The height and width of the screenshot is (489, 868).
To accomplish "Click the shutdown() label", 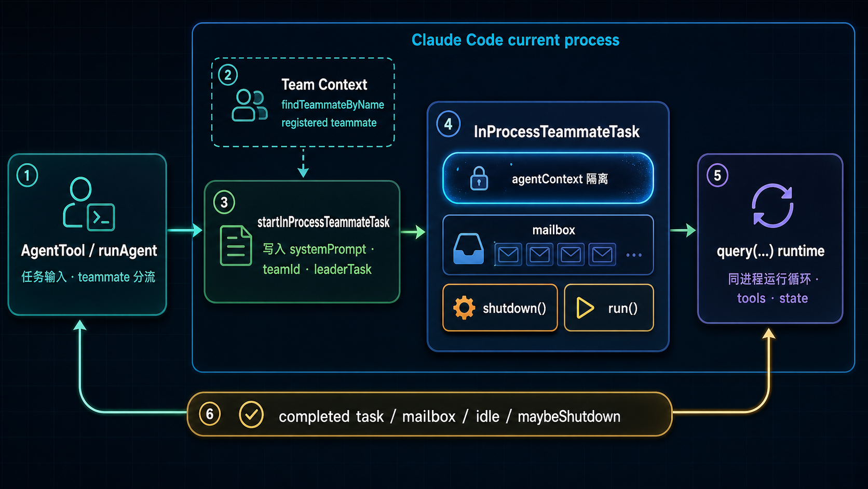I will pyautogui.click(x=514, y=308).
